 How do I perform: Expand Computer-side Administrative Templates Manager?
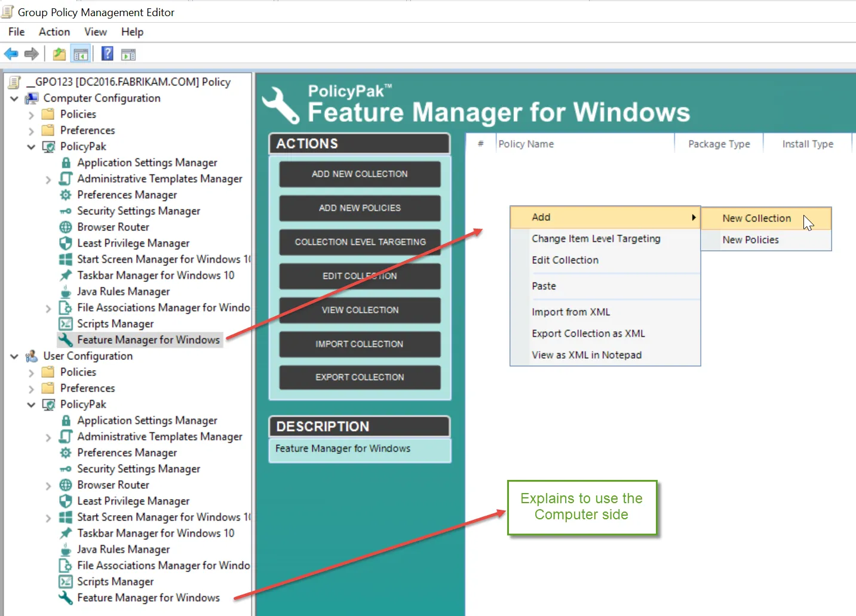pos(48,179)
